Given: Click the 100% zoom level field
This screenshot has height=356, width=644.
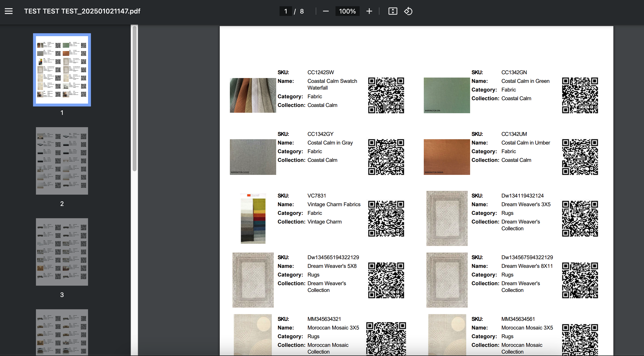Looking at the screenshot, I should (x=347, y=11).
